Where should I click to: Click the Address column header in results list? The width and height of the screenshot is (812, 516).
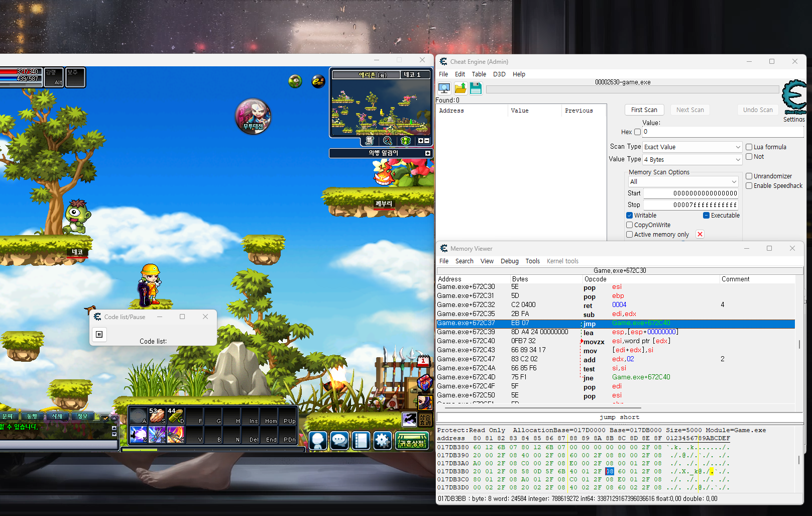[472, 111]
